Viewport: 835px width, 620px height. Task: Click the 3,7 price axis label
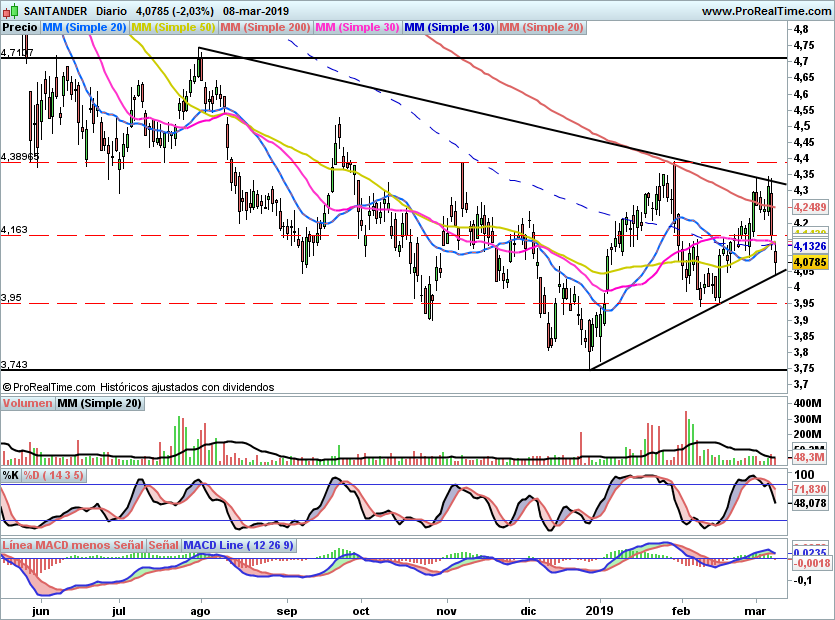pos(800,384)
